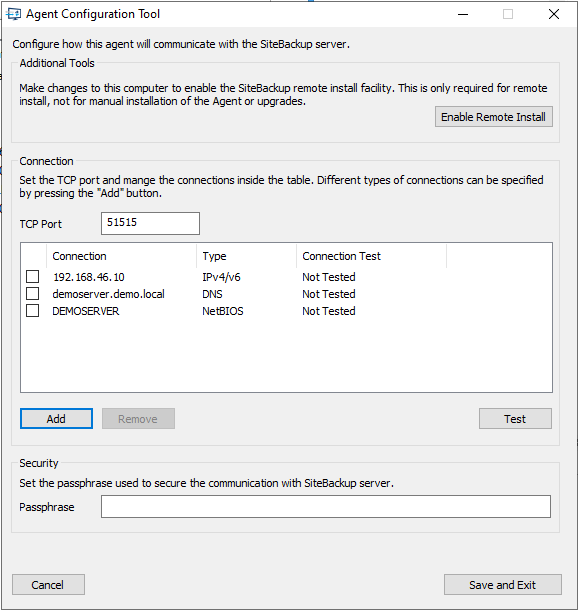The width and height of the screenshot is (578, 610).
Task: Click the Cancel button
Action: [48, 584]
